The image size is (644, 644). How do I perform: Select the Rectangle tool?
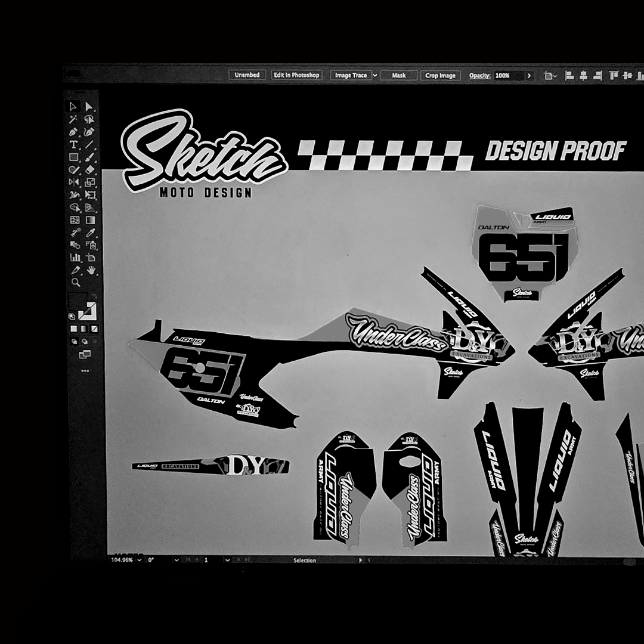[x=73, y=157]
